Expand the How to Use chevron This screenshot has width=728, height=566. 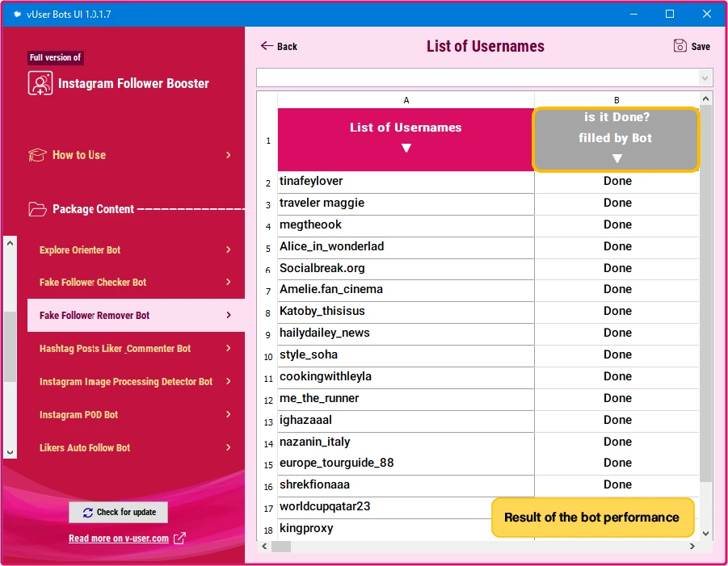point(228,155)
